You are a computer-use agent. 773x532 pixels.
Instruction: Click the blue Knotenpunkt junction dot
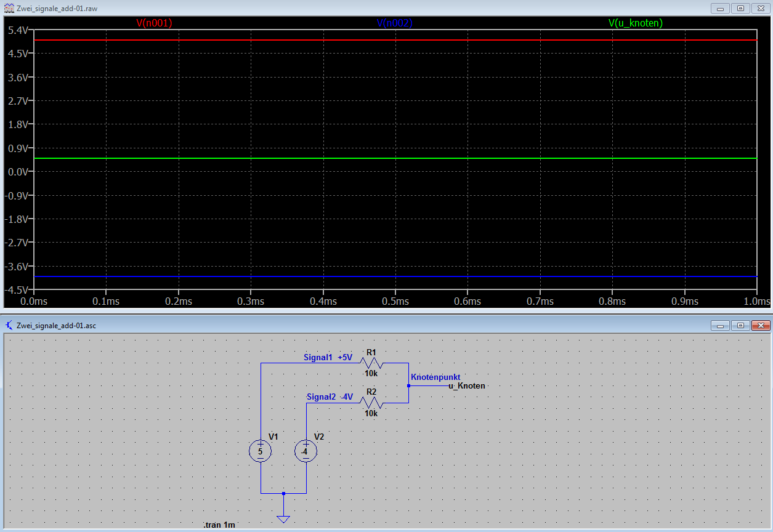click(x=408, y=386)
